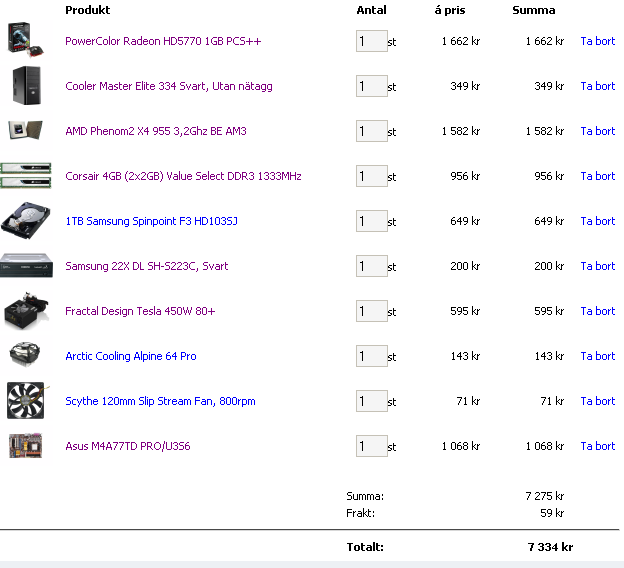Remove the Scythe Slip Stream fan from cart
624x568 pixels.
(597, 401)
